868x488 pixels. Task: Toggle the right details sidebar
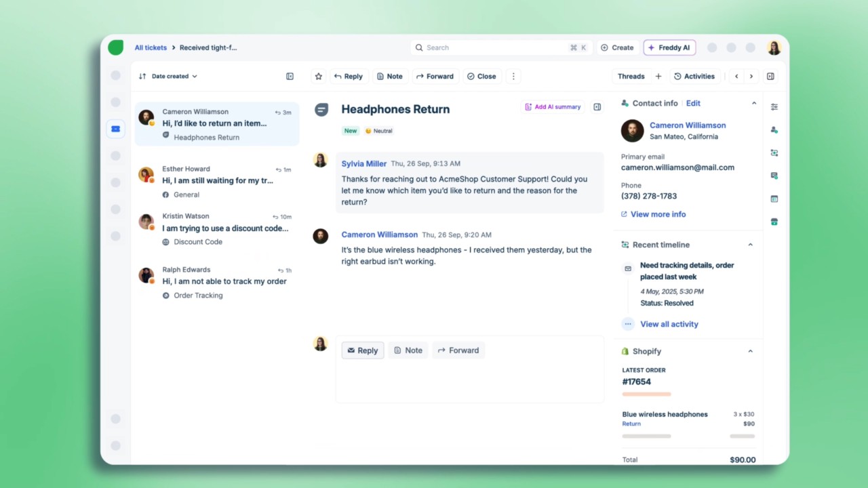(x=770, y=77)
